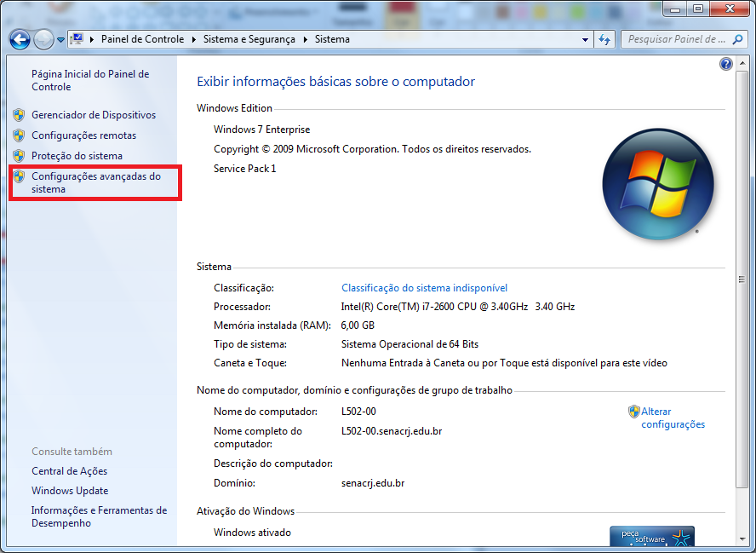Click the scrollbar up arrow

[742, 63]
